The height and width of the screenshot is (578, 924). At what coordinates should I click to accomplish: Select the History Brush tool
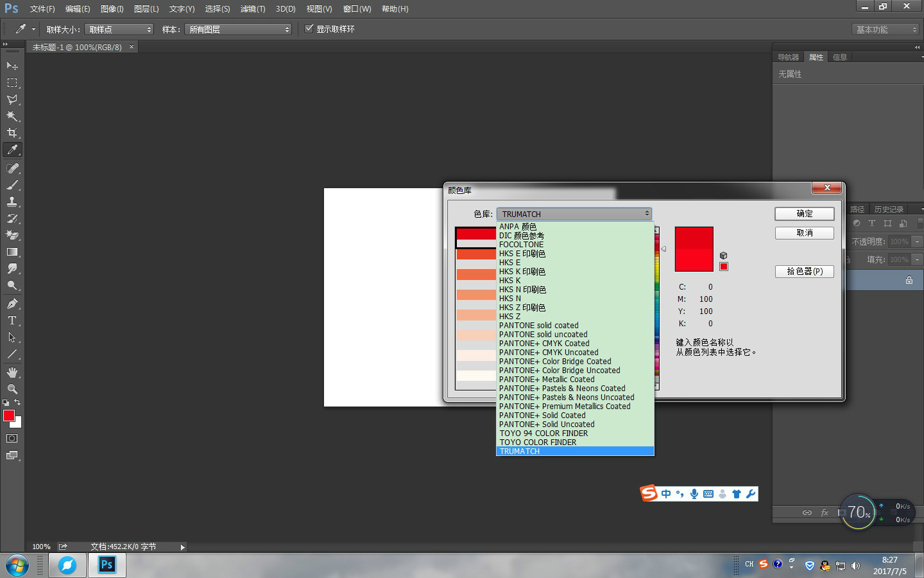tap(12, 218)
